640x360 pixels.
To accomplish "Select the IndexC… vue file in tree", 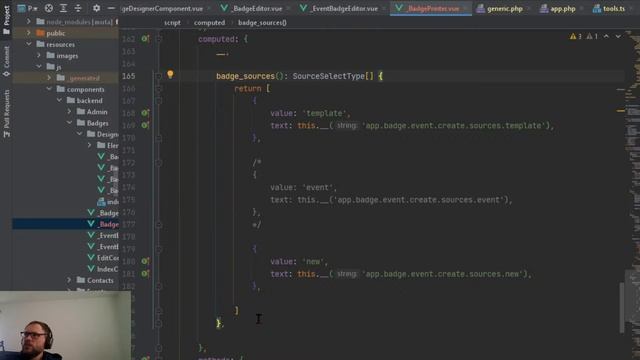I will pos(65,269).
